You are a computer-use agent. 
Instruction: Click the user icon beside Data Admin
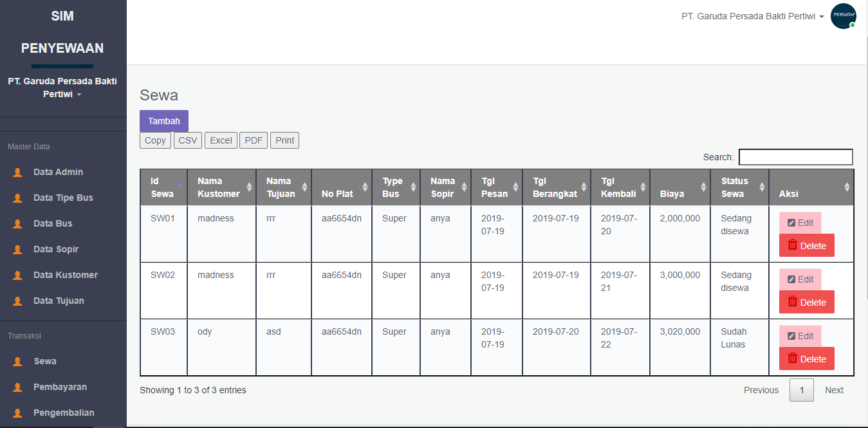click(x=18, y=172)
